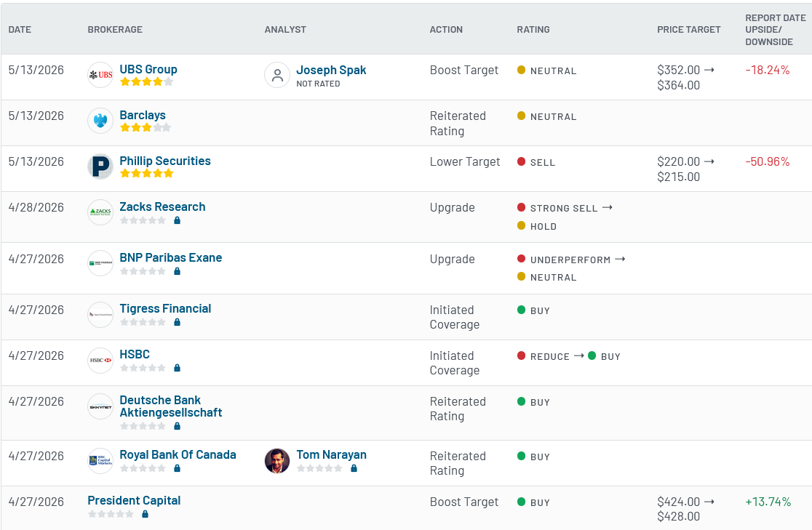Screen dimensions: 812x530
Task: Open the UBS Group brokerage link
Action: [x=148, y=69]
